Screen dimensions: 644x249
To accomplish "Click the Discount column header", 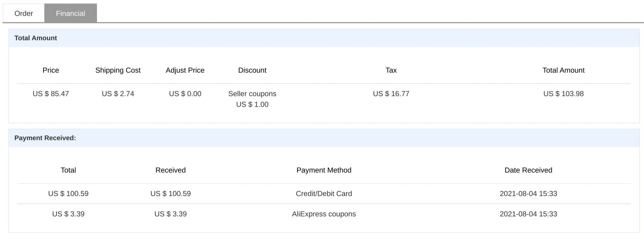I will coord(252,70).
